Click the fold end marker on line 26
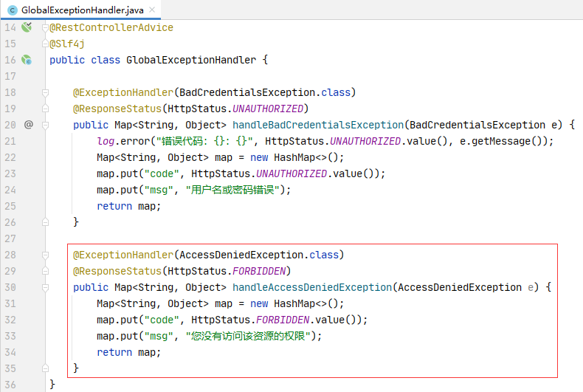This screenshot has height=392, width=583. [x=45, y=222]
